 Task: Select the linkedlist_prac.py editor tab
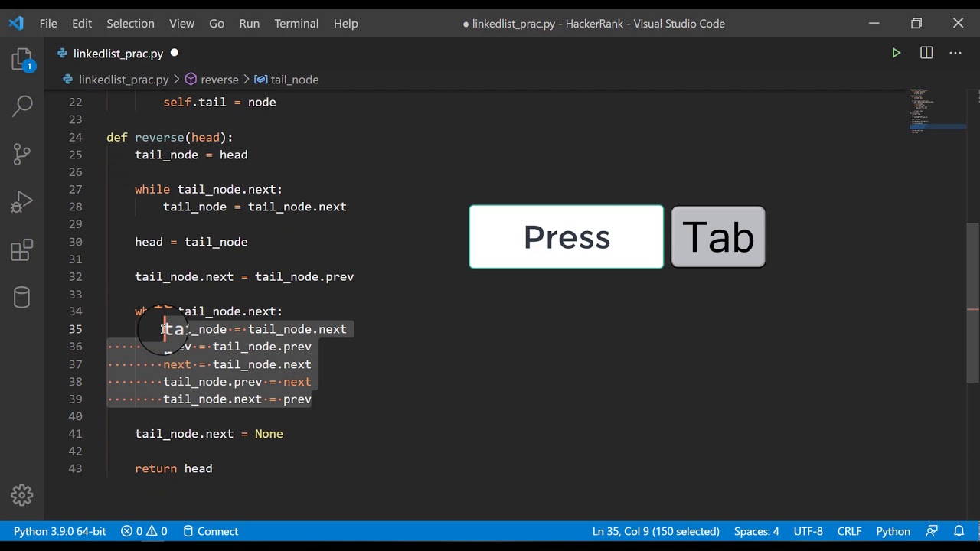pyautogui.click(x=118, y=53)
